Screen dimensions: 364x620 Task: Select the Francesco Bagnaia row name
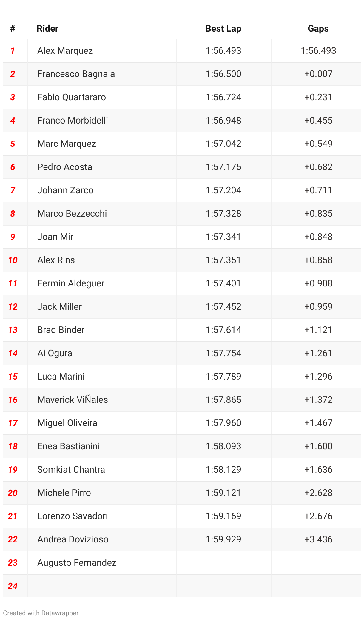(x=76, y=74)
